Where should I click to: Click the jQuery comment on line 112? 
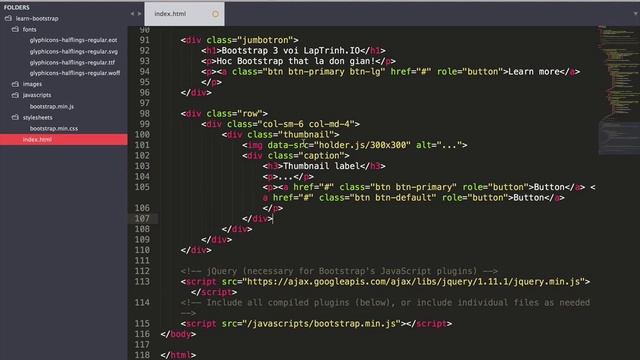click(x=339, y=271)
